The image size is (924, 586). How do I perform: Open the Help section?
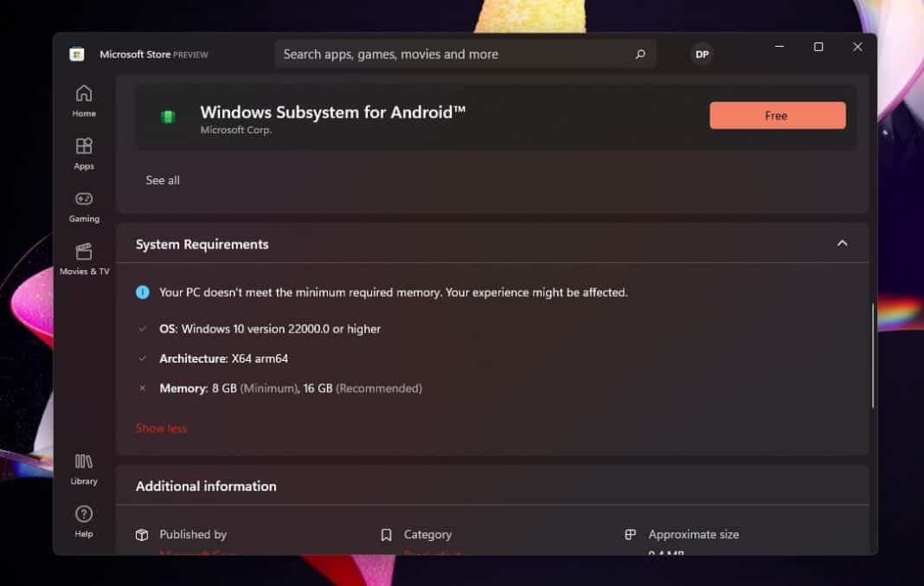(x=83, y=520)
